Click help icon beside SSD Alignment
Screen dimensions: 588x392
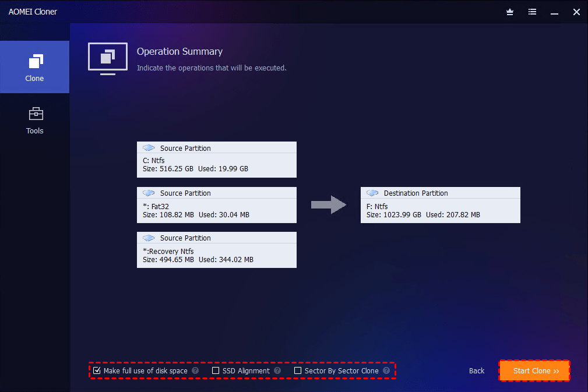(277, 370)
